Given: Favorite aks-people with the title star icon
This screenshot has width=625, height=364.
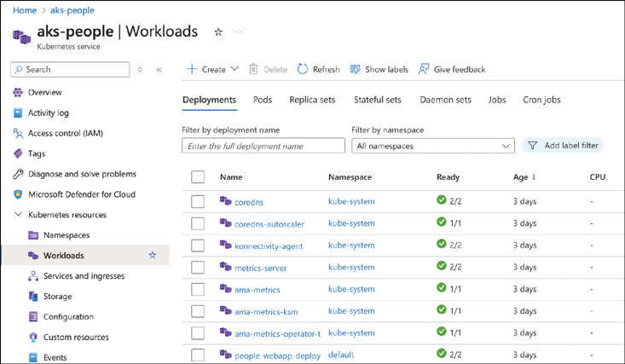Looking at the screenshot, I should (218, 32).
